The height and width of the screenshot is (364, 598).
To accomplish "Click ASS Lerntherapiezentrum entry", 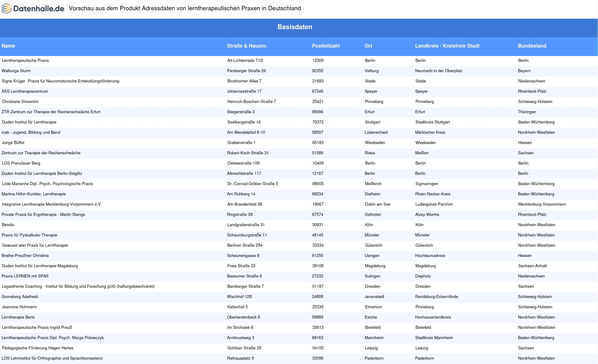I will point(25,91).
